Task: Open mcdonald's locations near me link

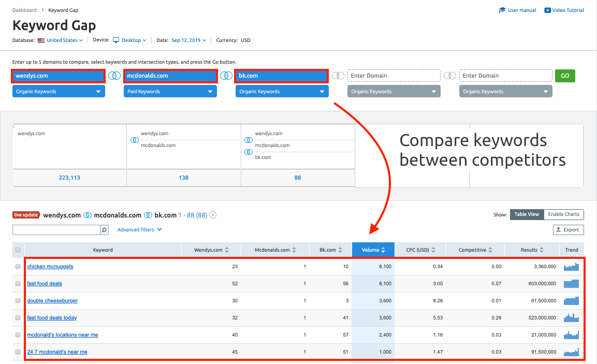Action: pos(63,335)
